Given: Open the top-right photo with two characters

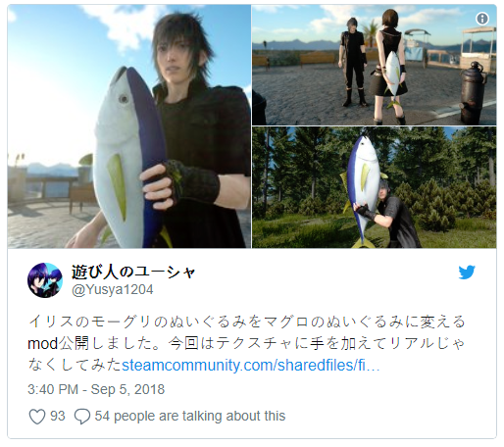Looking at the screenshot, I should 374,65.
